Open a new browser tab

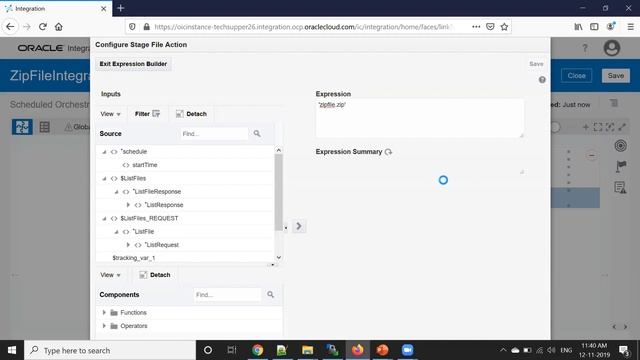coord(120,8)
